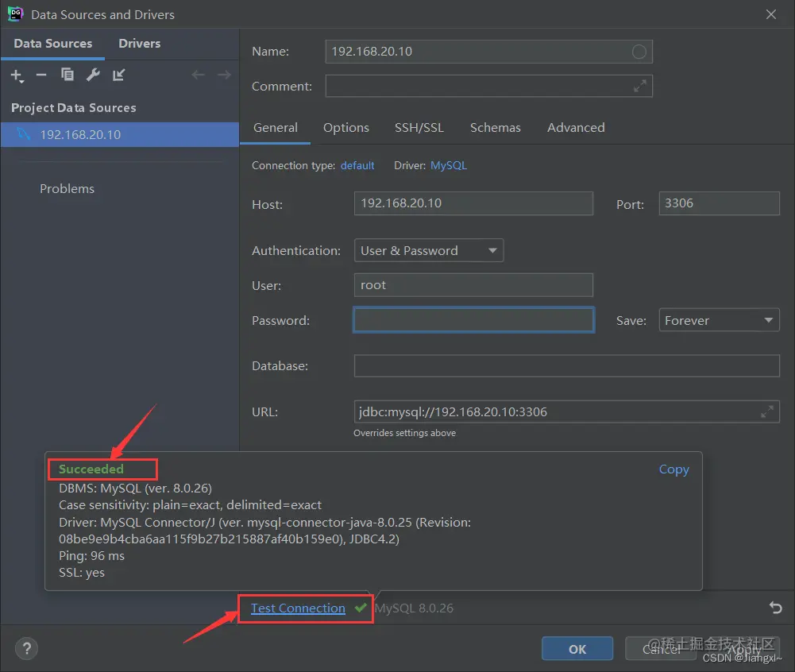
Task: Click the MySQL driver link
Action: coord(449,165)
